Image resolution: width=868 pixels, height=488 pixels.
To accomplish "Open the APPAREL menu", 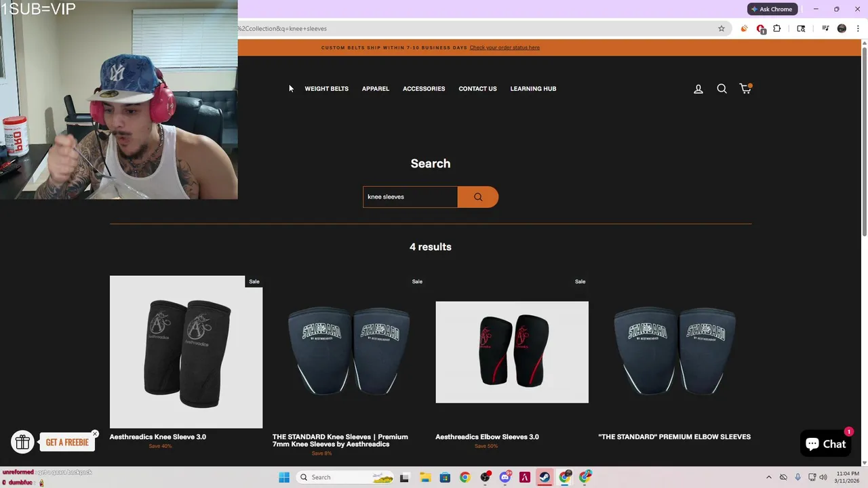I will pos(375,89).
